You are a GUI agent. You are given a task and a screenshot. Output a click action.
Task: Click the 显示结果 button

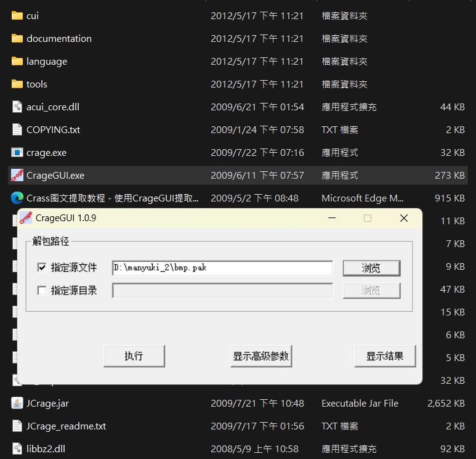tap(385, 356)
